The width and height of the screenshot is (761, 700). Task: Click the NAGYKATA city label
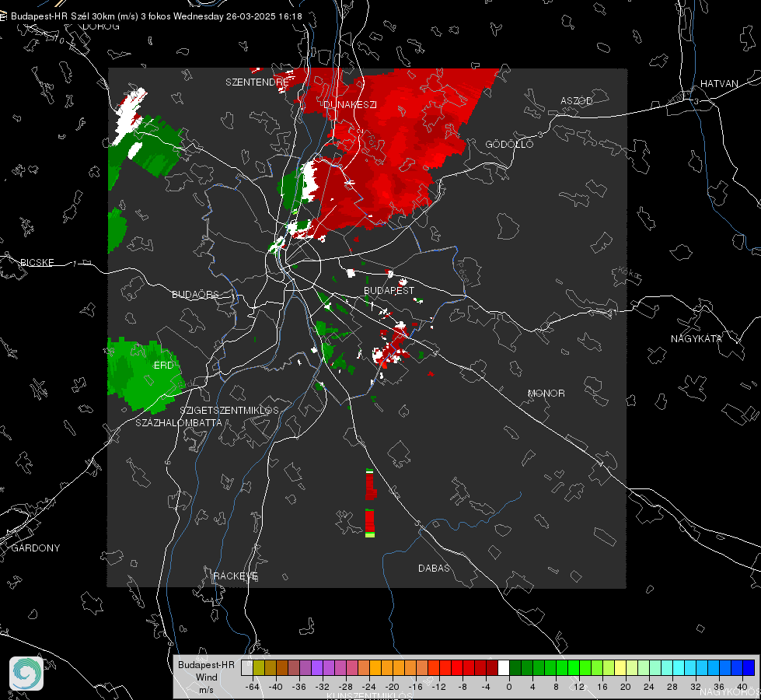pyautogui.click(x=696, y=338)
